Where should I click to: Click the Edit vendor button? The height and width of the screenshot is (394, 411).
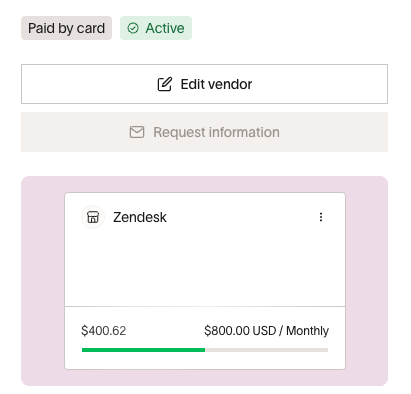click(204, 84)
